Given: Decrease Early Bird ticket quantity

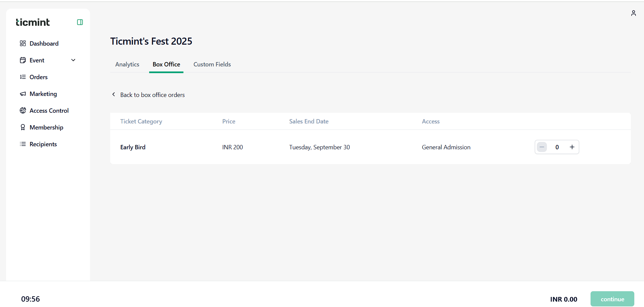Looking at the screenshot, I should coord(542,147).
